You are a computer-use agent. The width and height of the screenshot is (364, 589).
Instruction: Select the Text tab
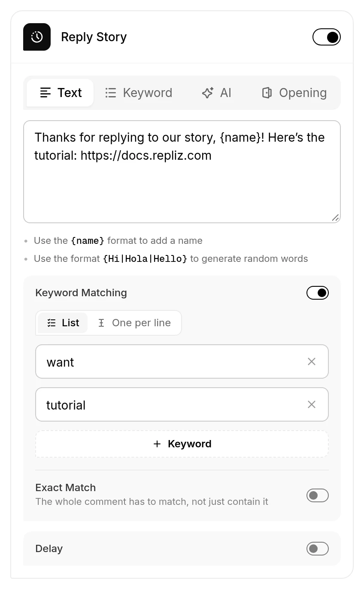click(60, 93)
